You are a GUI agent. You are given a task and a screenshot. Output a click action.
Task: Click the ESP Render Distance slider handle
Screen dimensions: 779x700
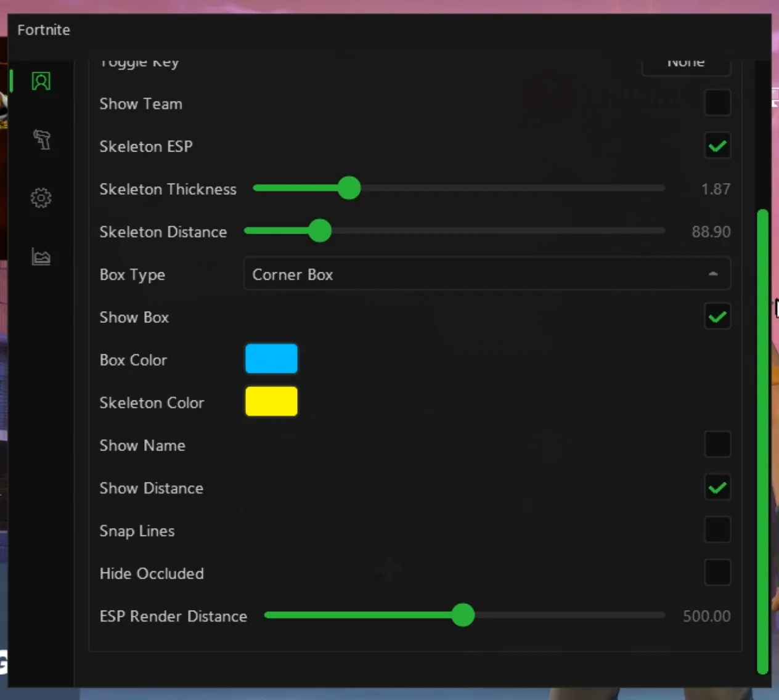tap(463, 615)
